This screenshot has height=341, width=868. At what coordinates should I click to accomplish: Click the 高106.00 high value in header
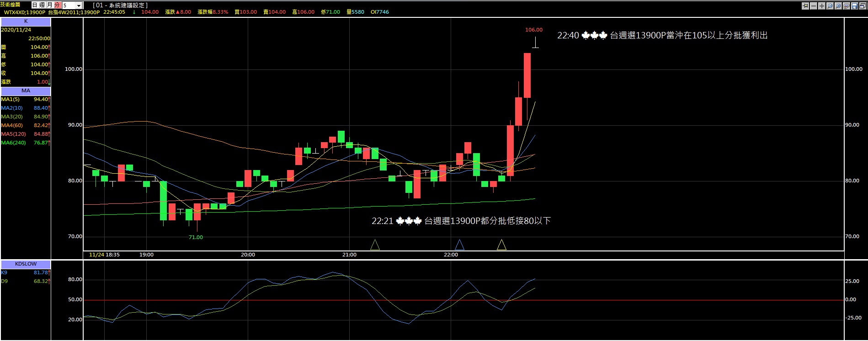304,12
